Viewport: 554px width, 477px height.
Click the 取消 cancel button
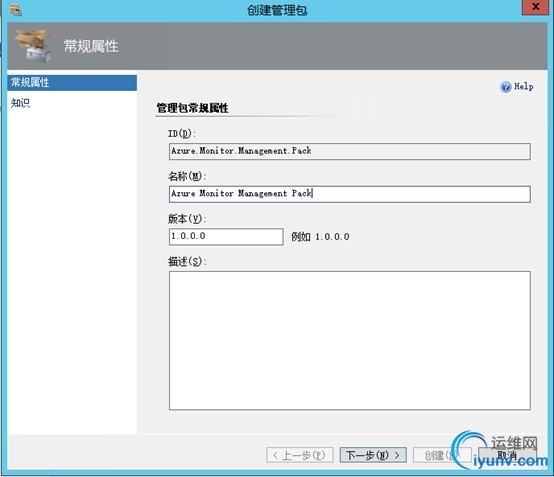click(x=507, y=455)
